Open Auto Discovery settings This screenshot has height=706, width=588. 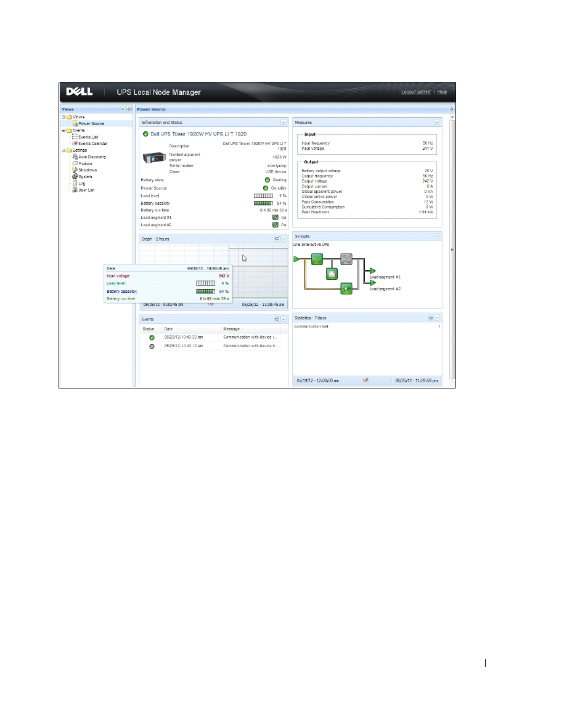coord(92,157)
